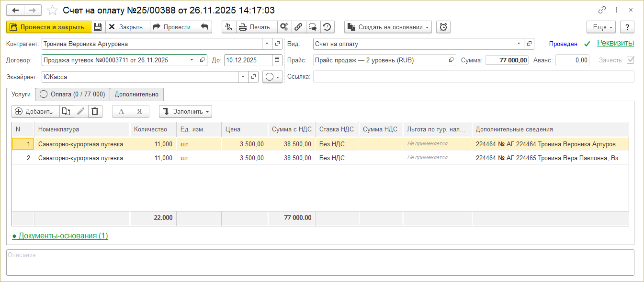Expand the Вид dropdown list
The height and width of the screenshot is (282, 644).
519,44
